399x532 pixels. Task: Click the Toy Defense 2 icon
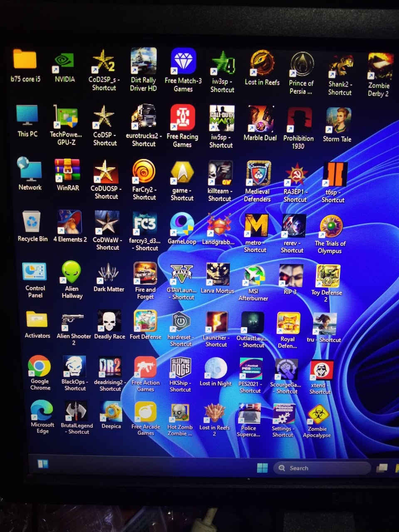pos(328,277)
